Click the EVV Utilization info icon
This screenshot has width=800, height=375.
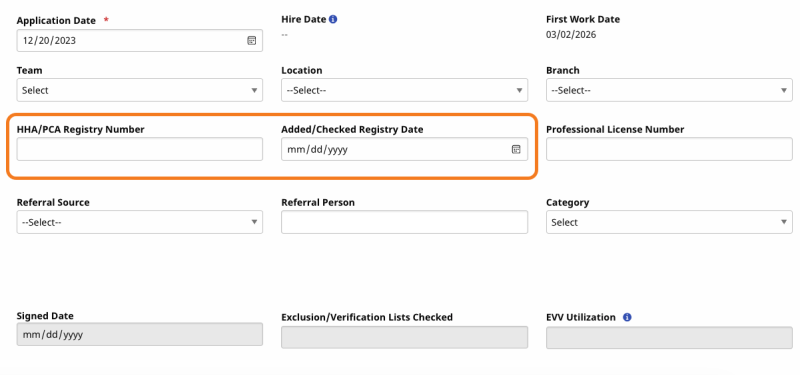627,317
